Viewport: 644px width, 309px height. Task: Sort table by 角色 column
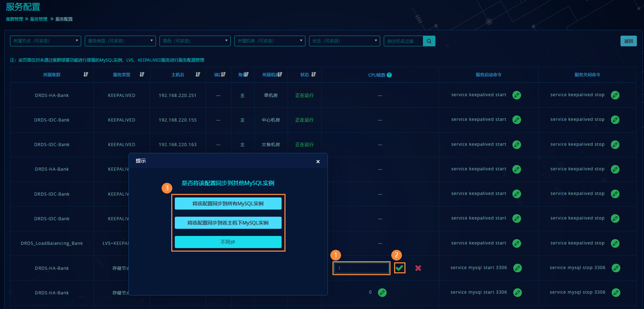coord(246,74)
